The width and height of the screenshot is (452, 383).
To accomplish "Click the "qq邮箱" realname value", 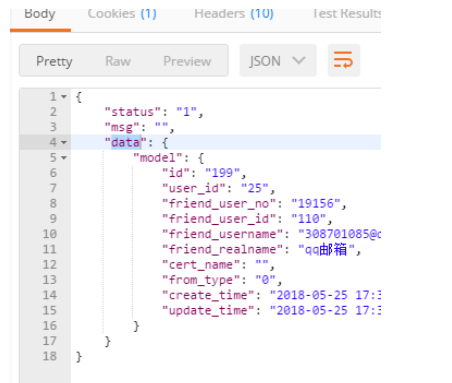I will [326, 249].
